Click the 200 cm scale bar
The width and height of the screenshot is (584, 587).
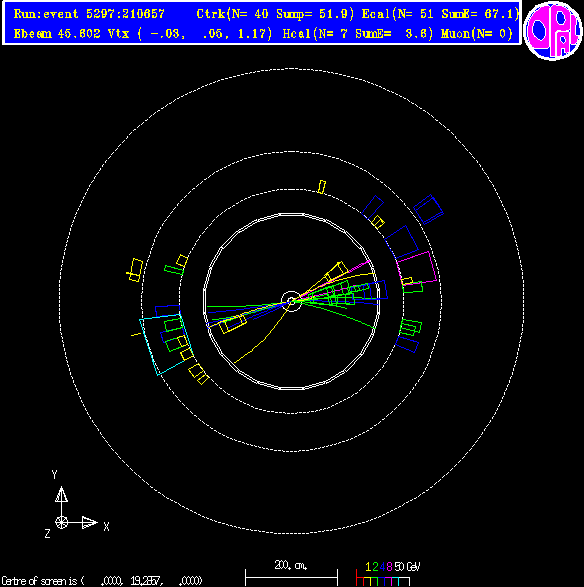click(x=291, y=575)
